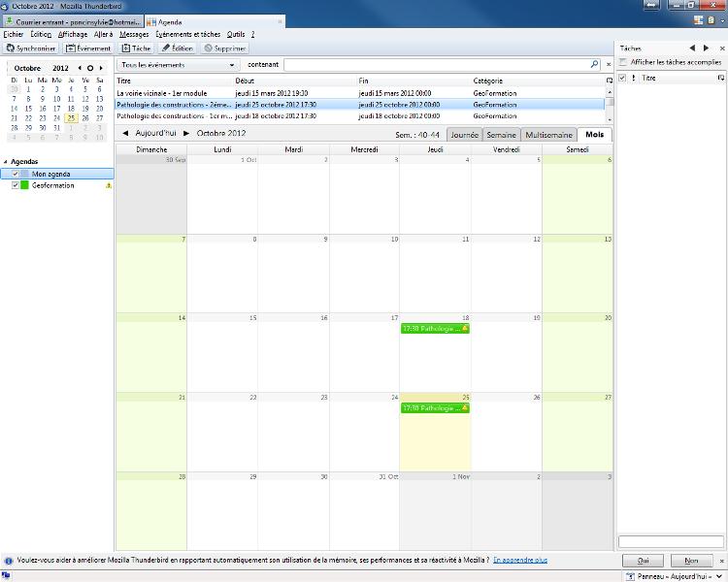
Task: Select the Mois view tab
Action: click(x=594, y=135)
